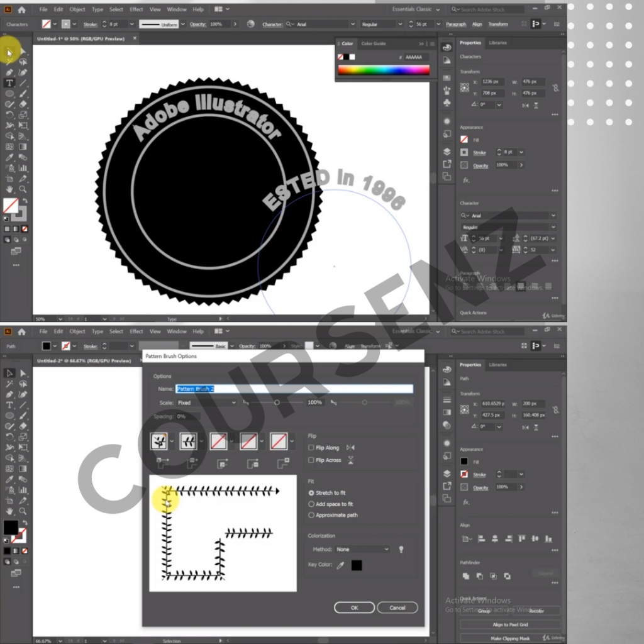This screenshot has height=644, width=644.
Task: Open the Arial font dropdown in Character section
Action: [553, 215]
